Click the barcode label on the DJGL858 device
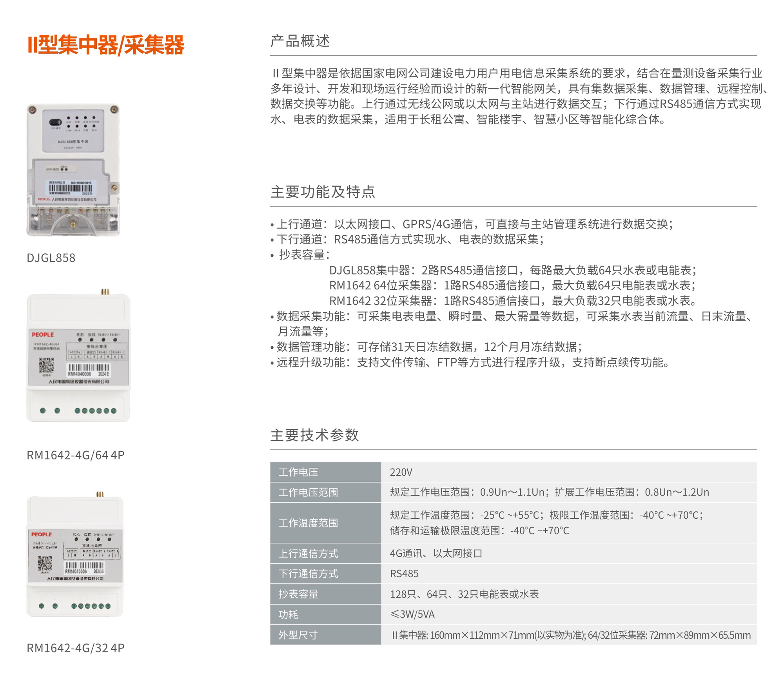The image size is (784, 683). [x=71, y=189]
